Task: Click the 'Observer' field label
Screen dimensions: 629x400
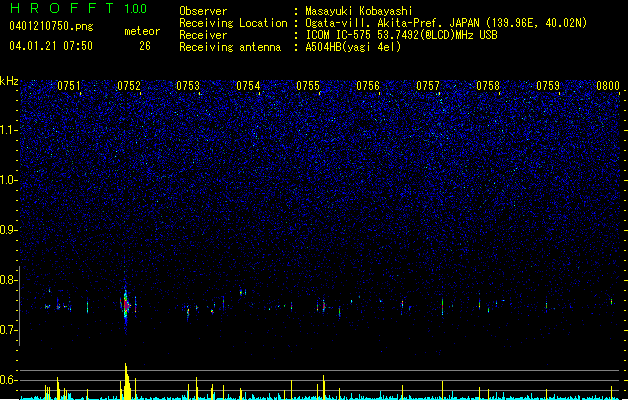Action: tap(203, 11)
